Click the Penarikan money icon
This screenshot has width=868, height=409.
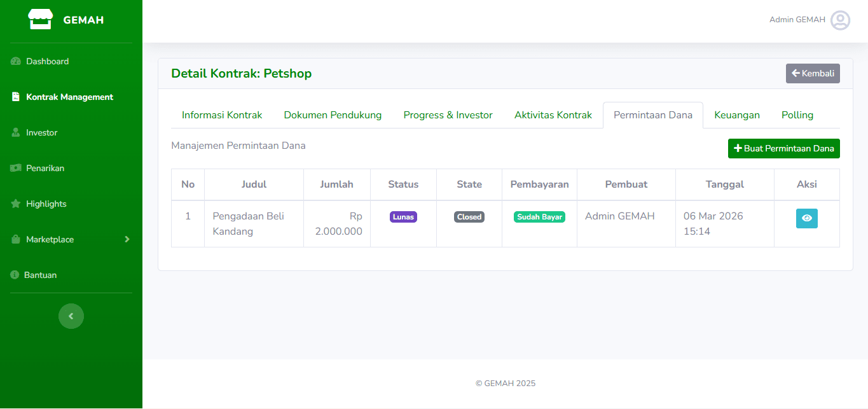(x=16, y=169)
